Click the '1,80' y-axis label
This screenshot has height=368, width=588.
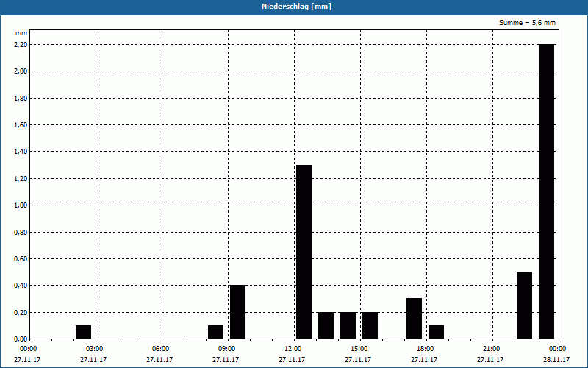pyautogui.click(x=21, y=99)
